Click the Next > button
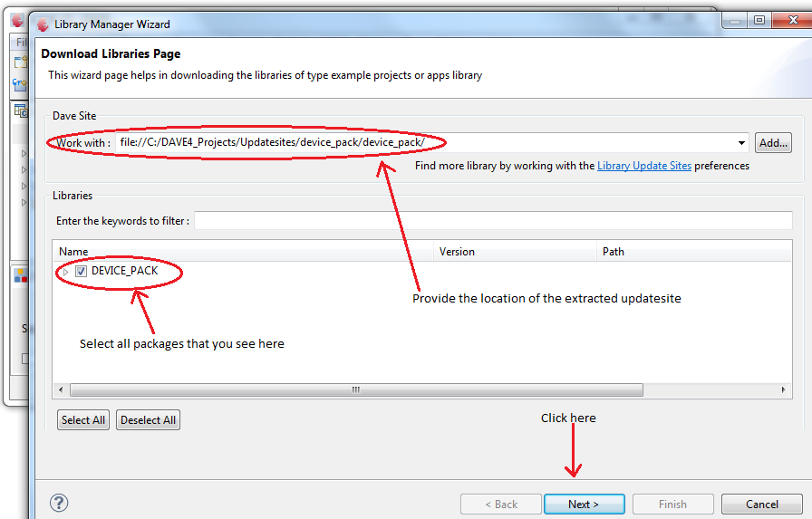 click(x=585, y=504)
